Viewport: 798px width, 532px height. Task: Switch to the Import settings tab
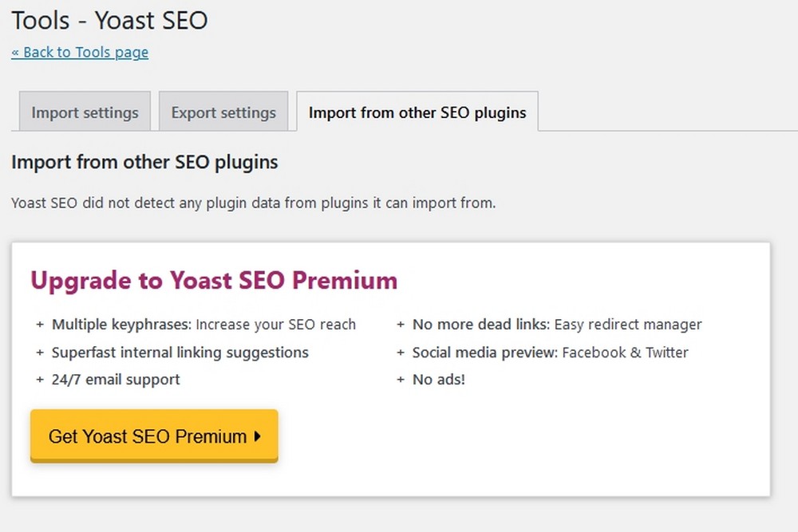[85, 112]
